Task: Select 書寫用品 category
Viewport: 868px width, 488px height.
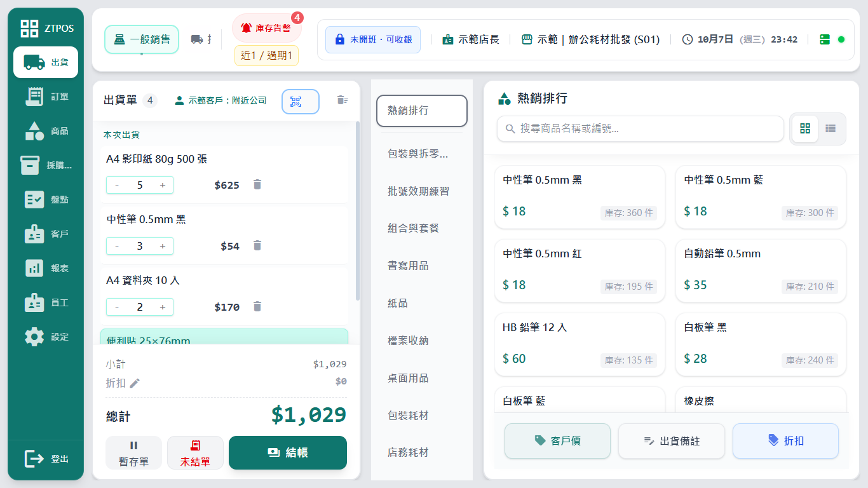Action: point(422,266)
